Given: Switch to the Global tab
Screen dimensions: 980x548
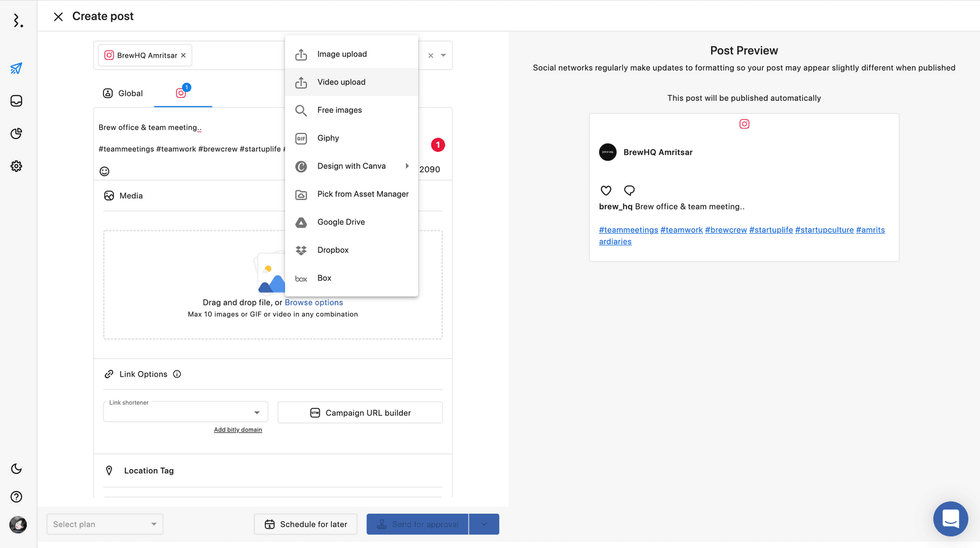Looking at the screenshot, I should click(x=123, y=93).
